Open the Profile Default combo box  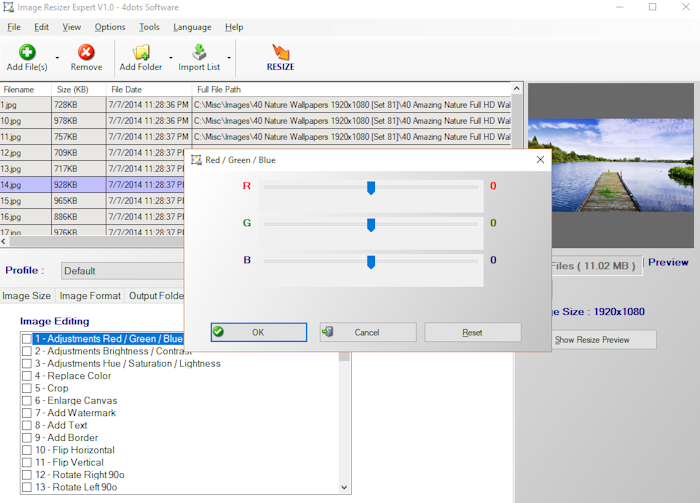122,271
